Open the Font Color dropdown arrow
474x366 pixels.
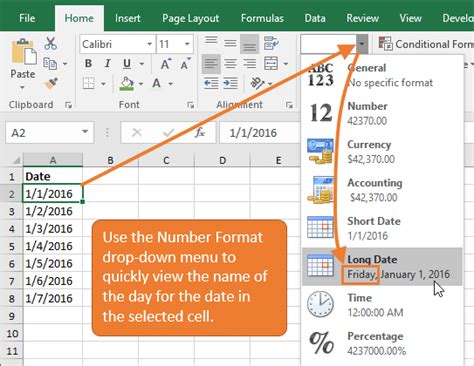(171, 84)
